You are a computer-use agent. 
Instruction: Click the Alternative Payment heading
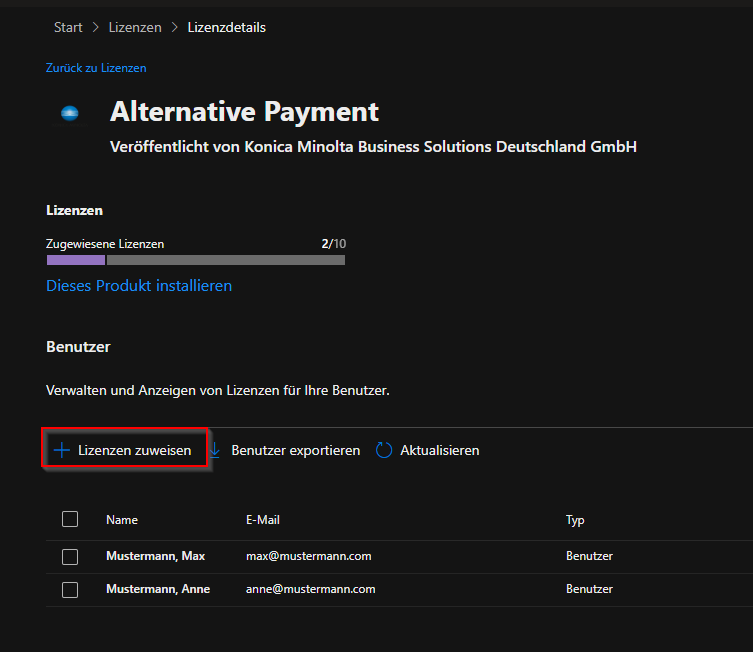point(244,111)
